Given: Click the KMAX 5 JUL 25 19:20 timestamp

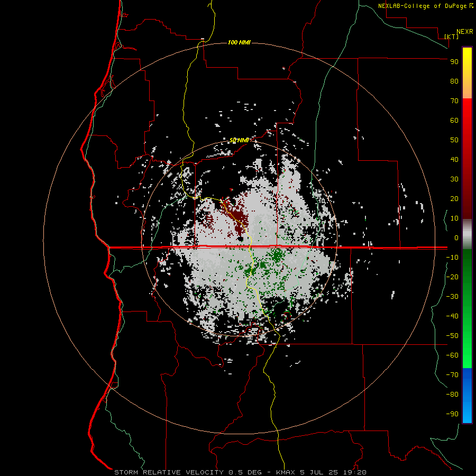Looking at the screenshot, I should pyautogui.click(x=321, y=472).
